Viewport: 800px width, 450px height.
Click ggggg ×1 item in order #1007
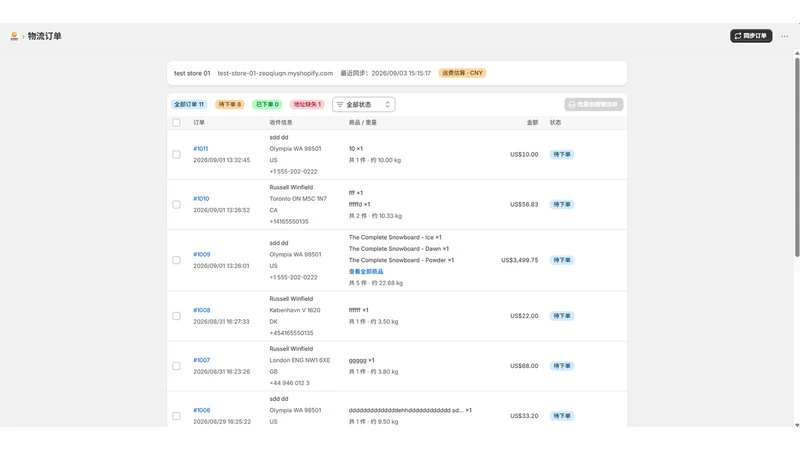361,360
